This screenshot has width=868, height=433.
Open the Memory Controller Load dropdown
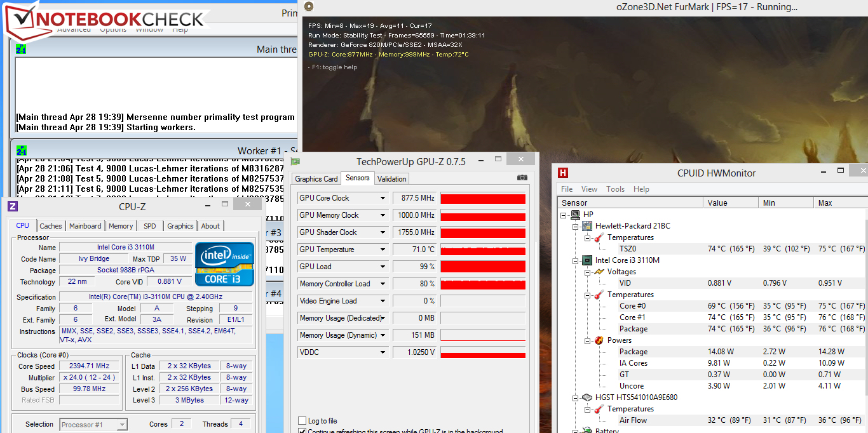pos(383,284)
